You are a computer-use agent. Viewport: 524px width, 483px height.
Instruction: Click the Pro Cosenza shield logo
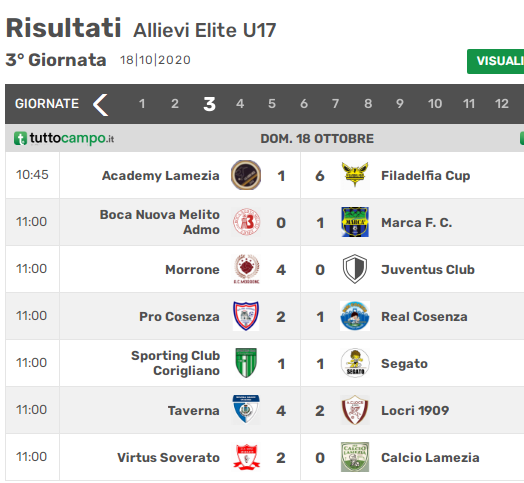pos(246,316)
